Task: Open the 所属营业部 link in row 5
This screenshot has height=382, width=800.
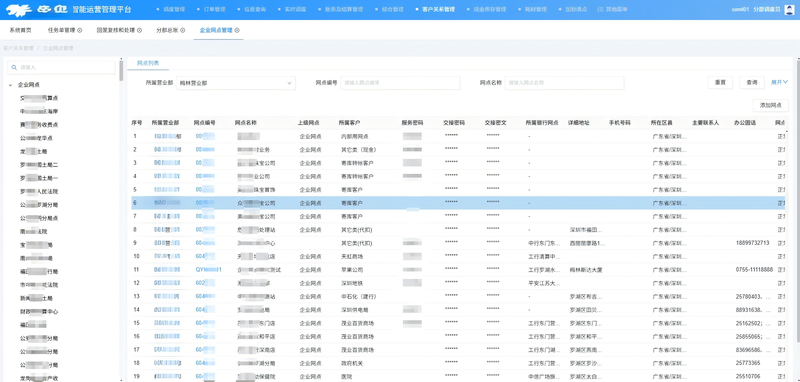Action: pyautogui.click(x=166, y=189)
